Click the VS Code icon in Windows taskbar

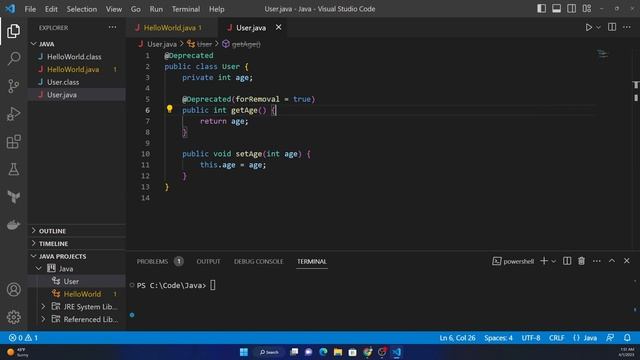coord(396,352)
